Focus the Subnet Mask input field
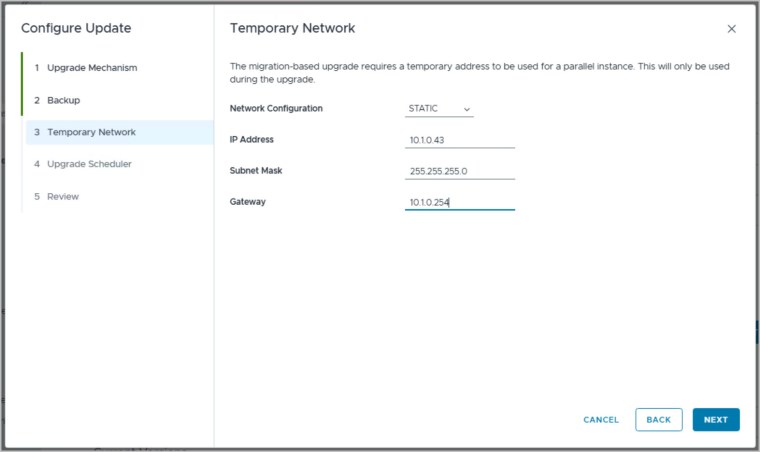This screenshot has height=452, width=760. 460,171
